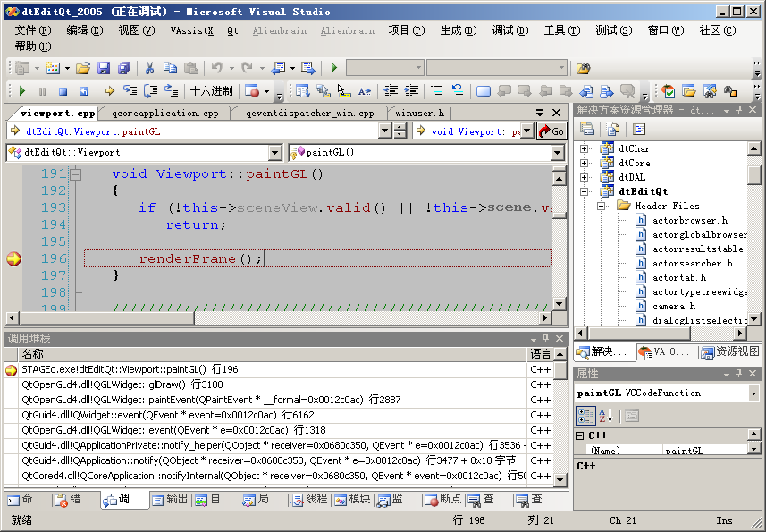766x532 pixels.
Task: Expand the dtChar project node
Action: [585, 148]
